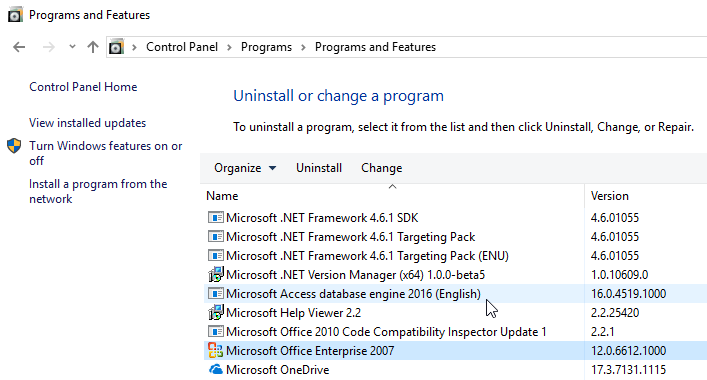
Task: Click the Microsoft OneDrive cloud icon
Action: coord(216,370)
